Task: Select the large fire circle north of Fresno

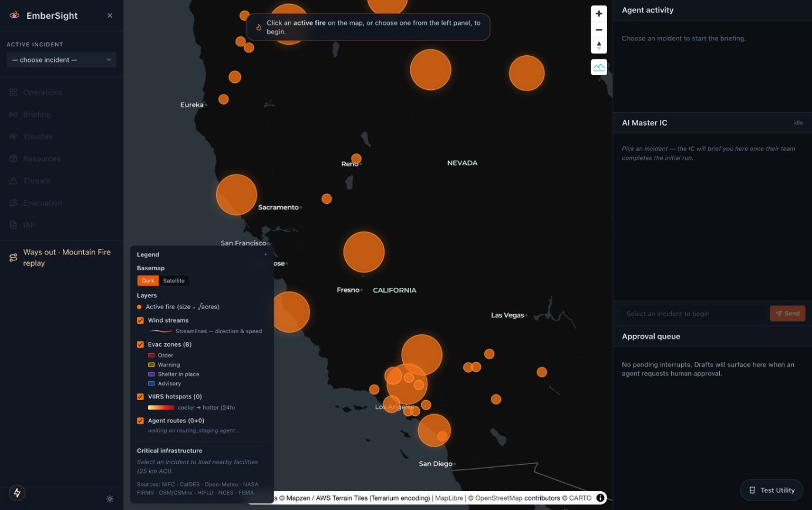Action: coord(364,252)
